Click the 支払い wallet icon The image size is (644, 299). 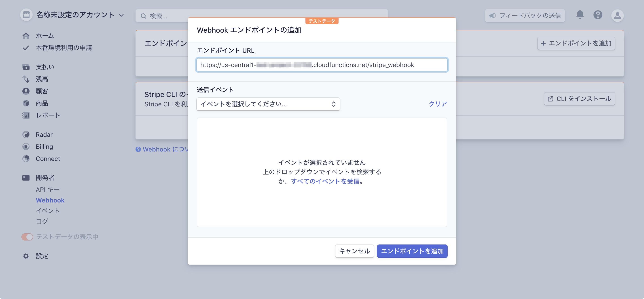26,67
